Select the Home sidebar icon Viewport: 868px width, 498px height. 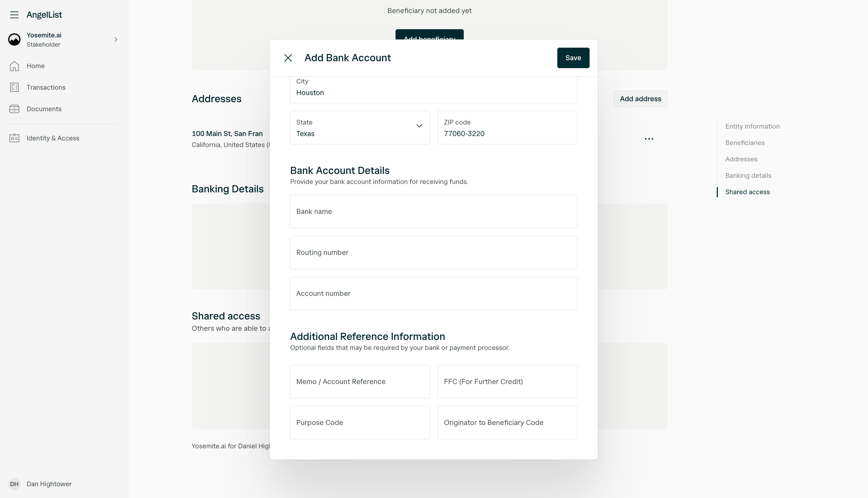tap(14, 66)
